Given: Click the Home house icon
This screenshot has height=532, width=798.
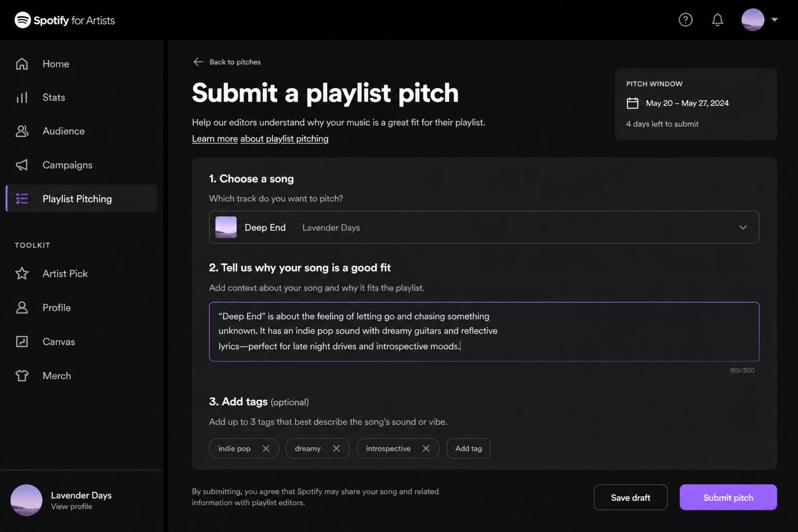Looking at the screenshot, I should pos(22,64).
